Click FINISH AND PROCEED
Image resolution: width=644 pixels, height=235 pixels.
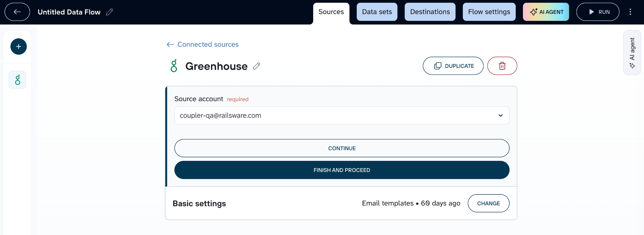[x=342, y=170]
